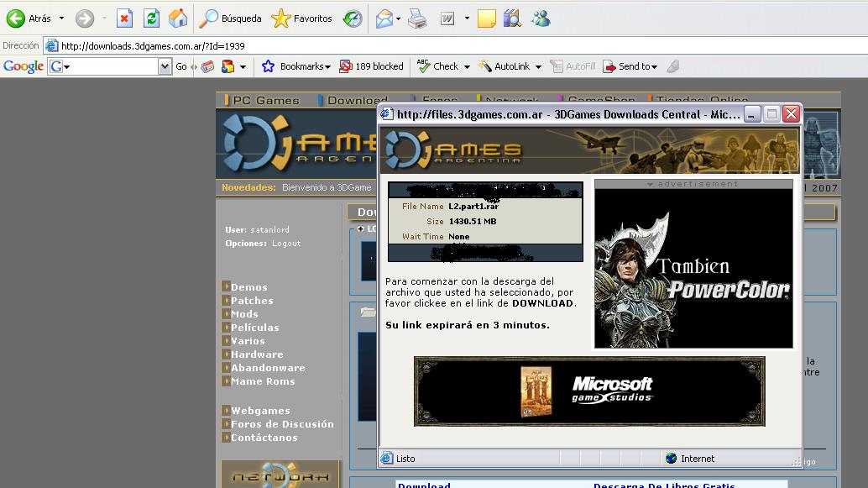
Task: Edit page with the Word icon
Action: point(447,18)
